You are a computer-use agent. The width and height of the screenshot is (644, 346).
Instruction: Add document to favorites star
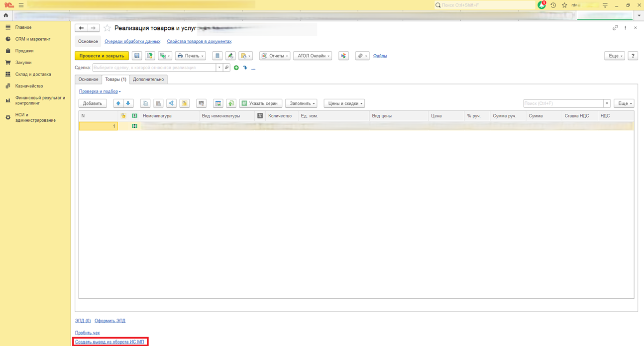coord(107,28)
